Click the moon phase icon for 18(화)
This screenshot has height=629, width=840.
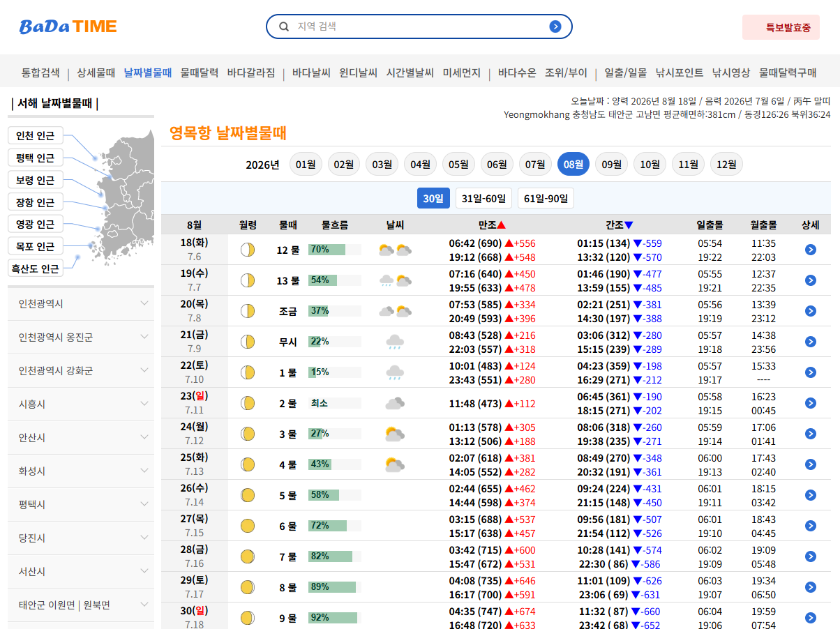[x=247, y=250]
